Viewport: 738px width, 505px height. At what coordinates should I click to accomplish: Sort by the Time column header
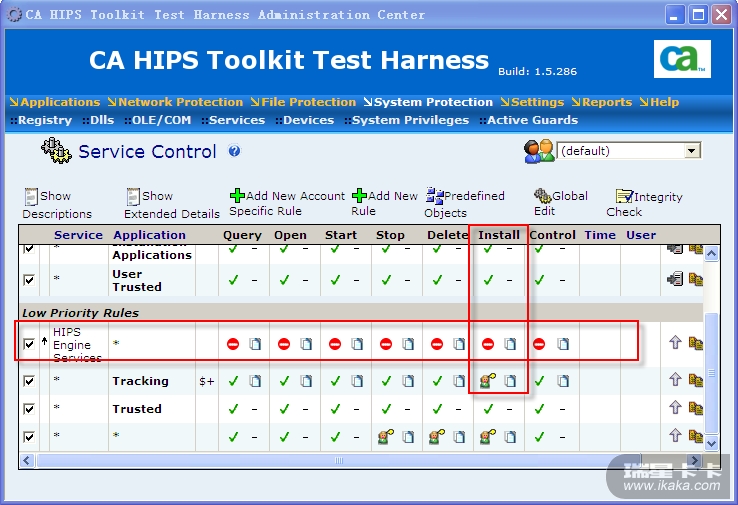click(600, 235)
